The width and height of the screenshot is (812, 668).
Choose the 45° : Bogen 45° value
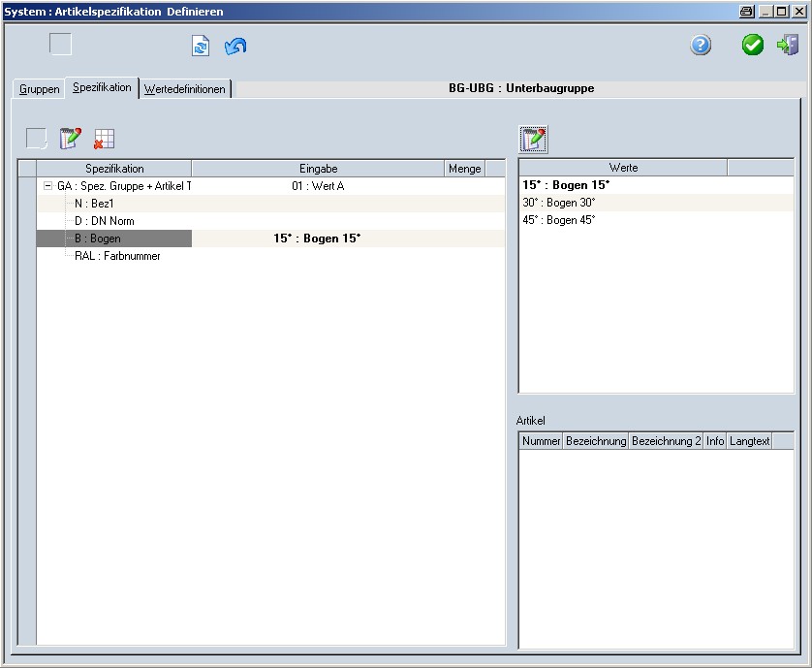pos(559,220)
